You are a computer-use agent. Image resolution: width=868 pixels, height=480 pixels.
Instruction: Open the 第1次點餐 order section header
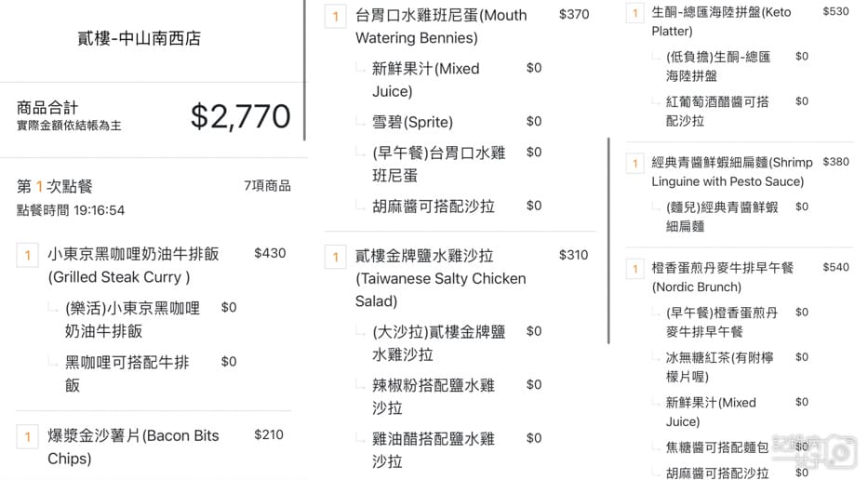(55, 186)
